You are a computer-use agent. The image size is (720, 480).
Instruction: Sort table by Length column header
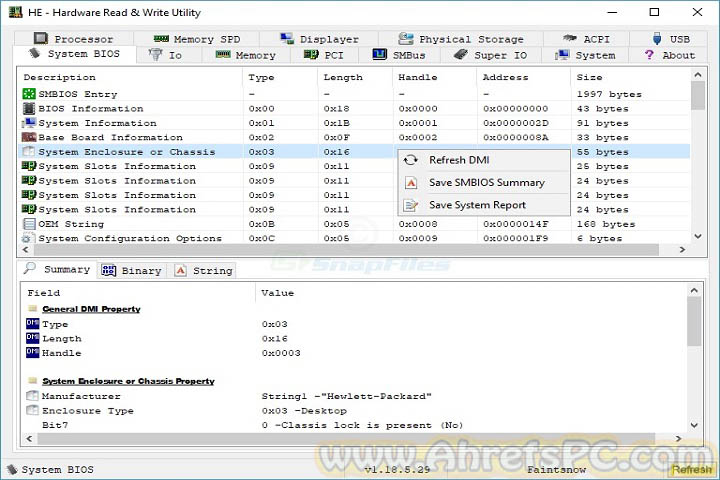tap(355, 77)
